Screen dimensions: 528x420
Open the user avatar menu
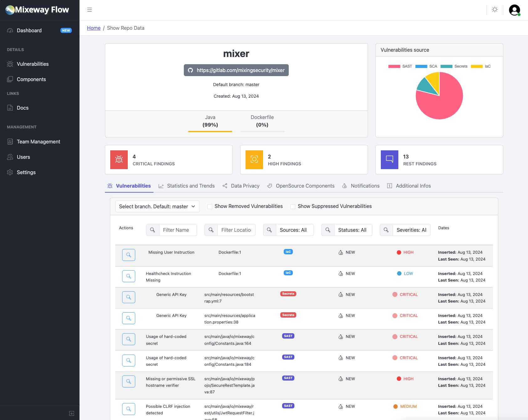pos(515,10)
